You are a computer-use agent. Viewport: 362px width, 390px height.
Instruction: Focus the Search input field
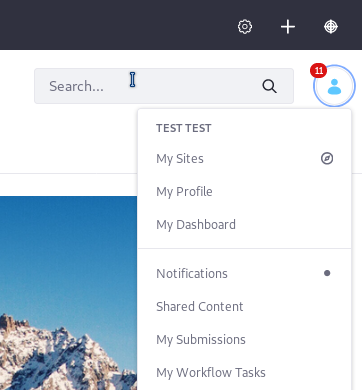(x=164, y=86)
